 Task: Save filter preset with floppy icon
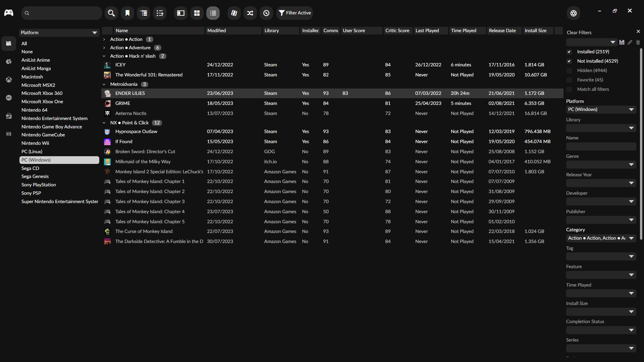click(622, 42)
